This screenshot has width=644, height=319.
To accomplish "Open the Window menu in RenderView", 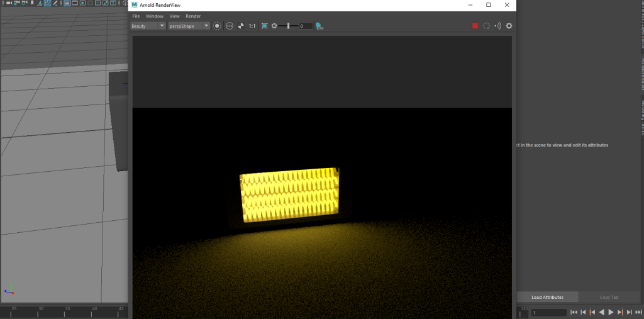I will point(154,16).
